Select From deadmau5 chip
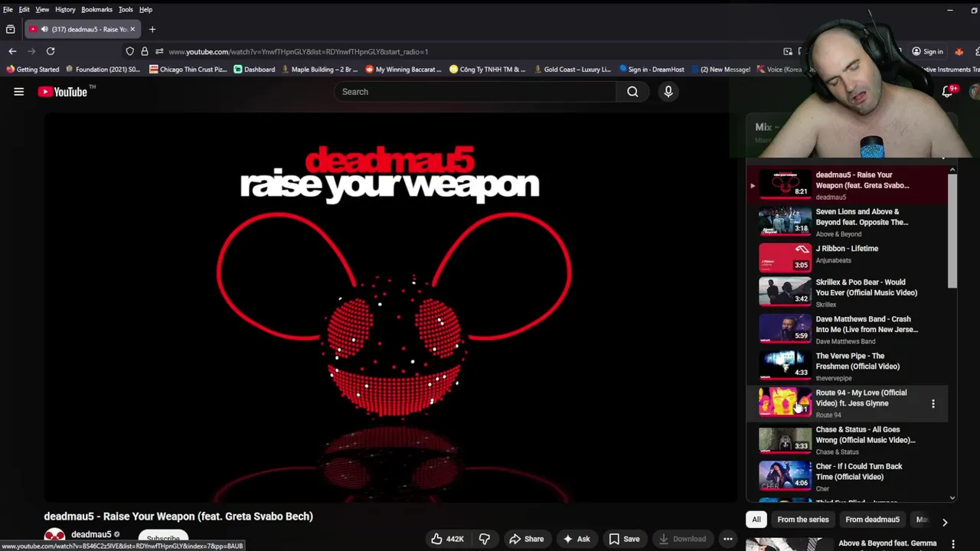The width and height of the screenshot is (980, 551). pos(872,520)
